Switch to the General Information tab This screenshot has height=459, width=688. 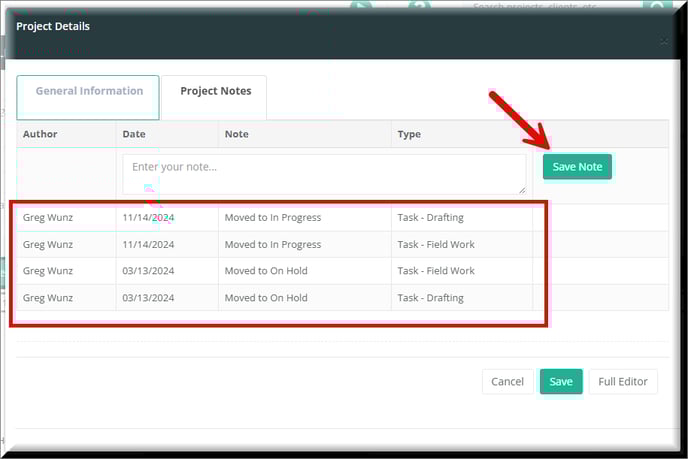(x=89, y=92)
